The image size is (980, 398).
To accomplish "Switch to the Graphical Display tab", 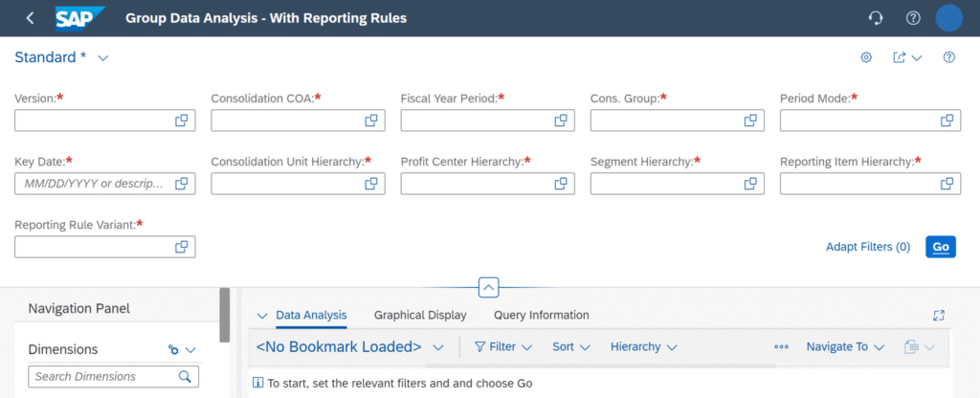I will [420, 316].
